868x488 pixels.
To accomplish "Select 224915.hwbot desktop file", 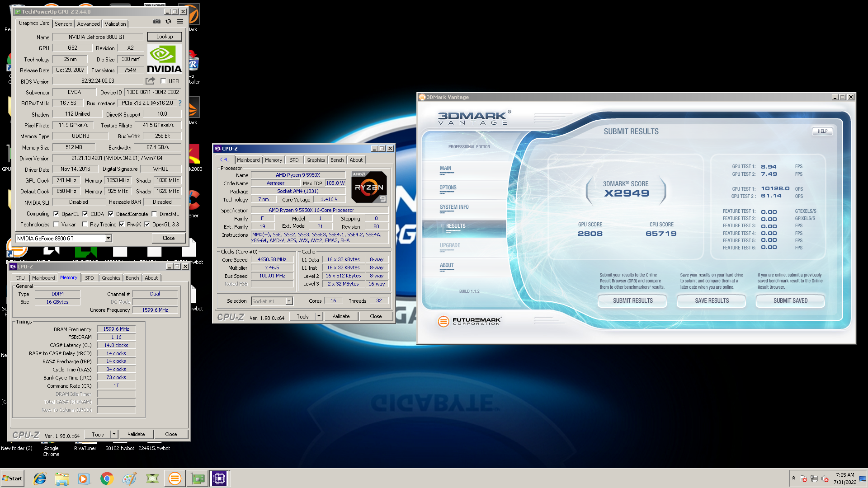I will point(154,448).
